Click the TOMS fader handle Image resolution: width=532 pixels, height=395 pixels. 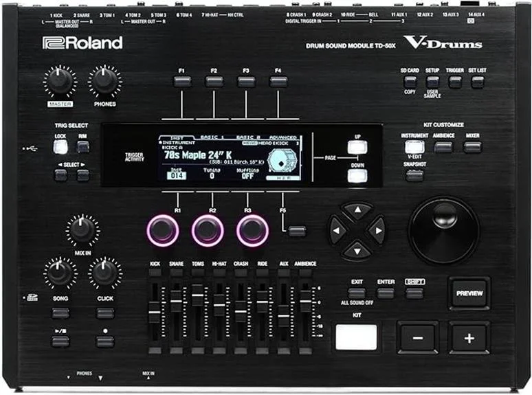click(198, 295)
